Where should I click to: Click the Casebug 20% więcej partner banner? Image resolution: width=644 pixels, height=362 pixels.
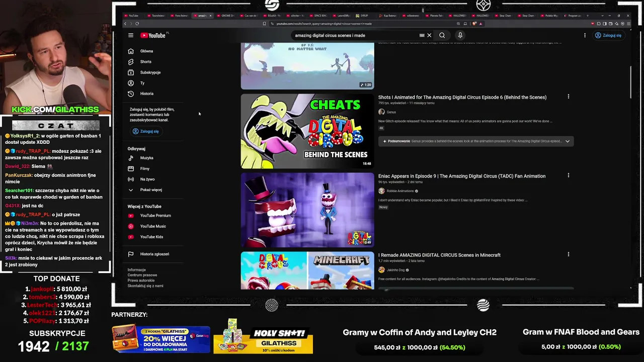(161, 339)
